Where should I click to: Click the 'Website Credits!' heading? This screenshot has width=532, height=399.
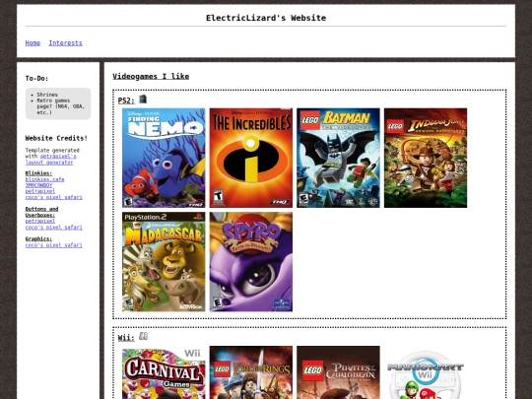pyautogui.click(x=56, y=138)
